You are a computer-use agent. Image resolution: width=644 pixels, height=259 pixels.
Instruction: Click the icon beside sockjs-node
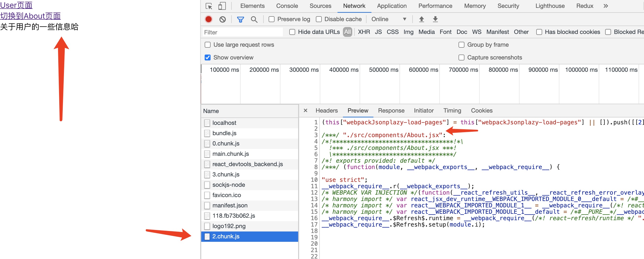pos(207,185)
